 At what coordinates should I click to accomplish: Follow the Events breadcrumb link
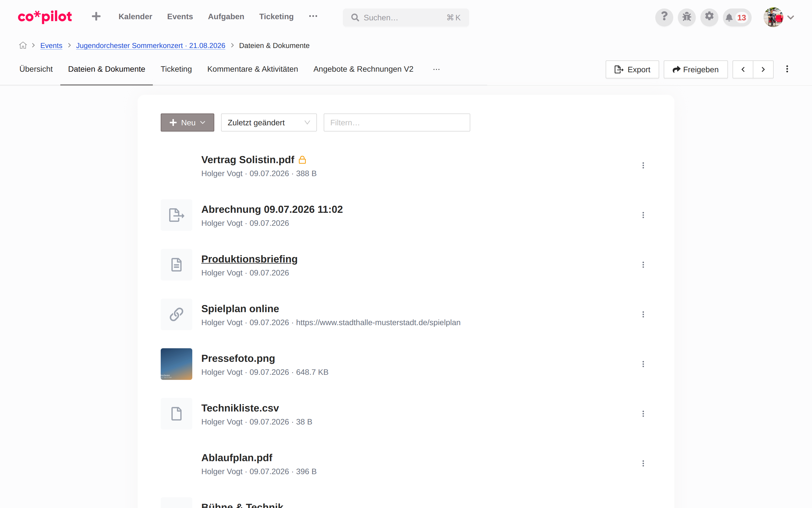click(x=51, y=45)
